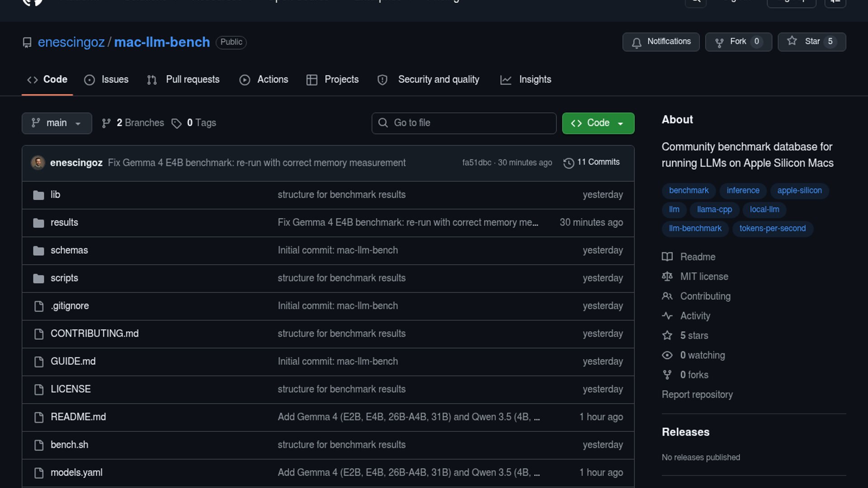Click the enescingoz avatar thumbnail
Image resolution: width=868 pixels, height=488 pixels.
click(38, 163)
